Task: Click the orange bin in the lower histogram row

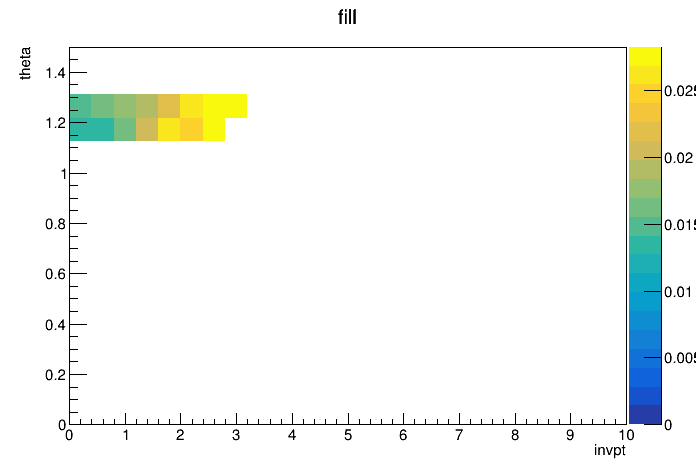Action: point(192,129)
